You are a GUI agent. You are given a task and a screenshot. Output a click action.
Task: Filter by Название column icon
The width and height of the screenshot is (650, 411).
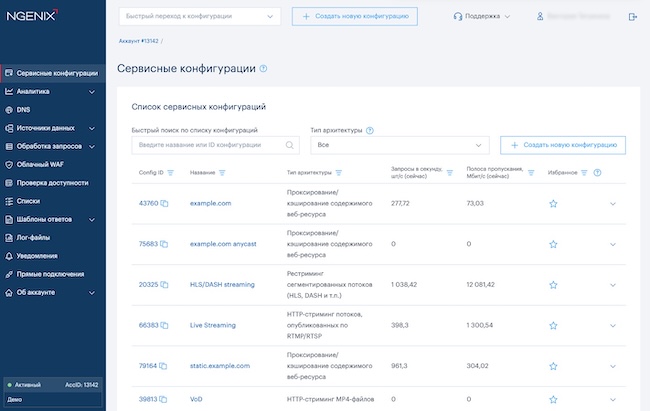222,173
